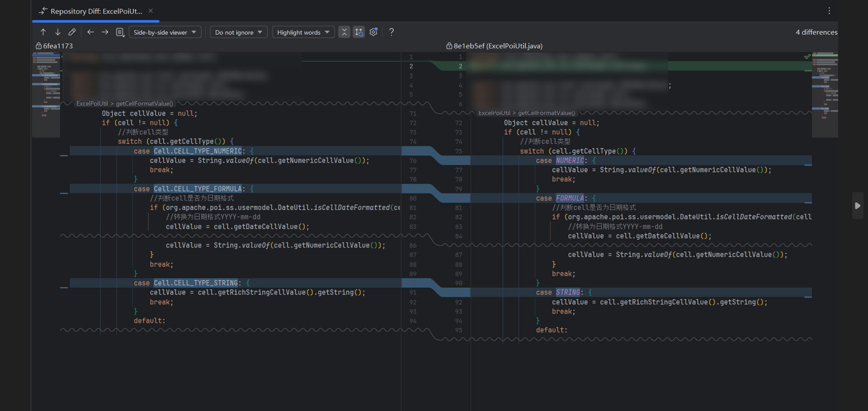Open diff settings gear icon
868x411 pixels.
[x=373, y=32]
